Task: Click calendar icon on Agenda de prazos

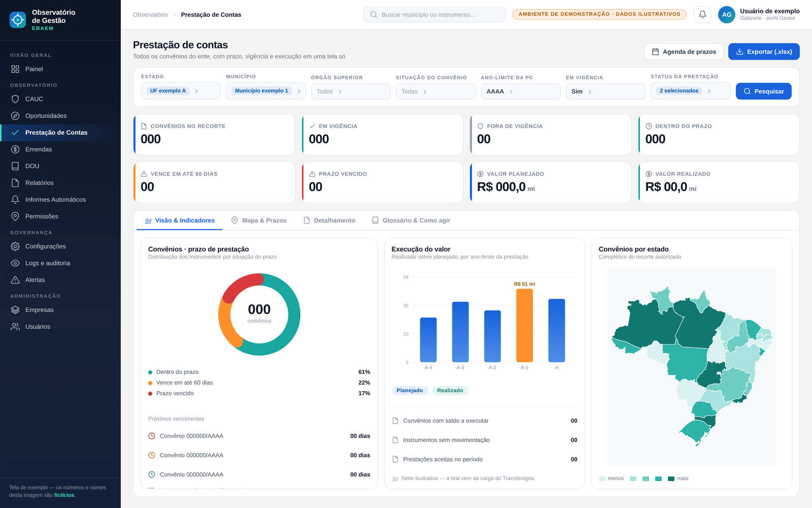Action: click(x=655, y=52)
